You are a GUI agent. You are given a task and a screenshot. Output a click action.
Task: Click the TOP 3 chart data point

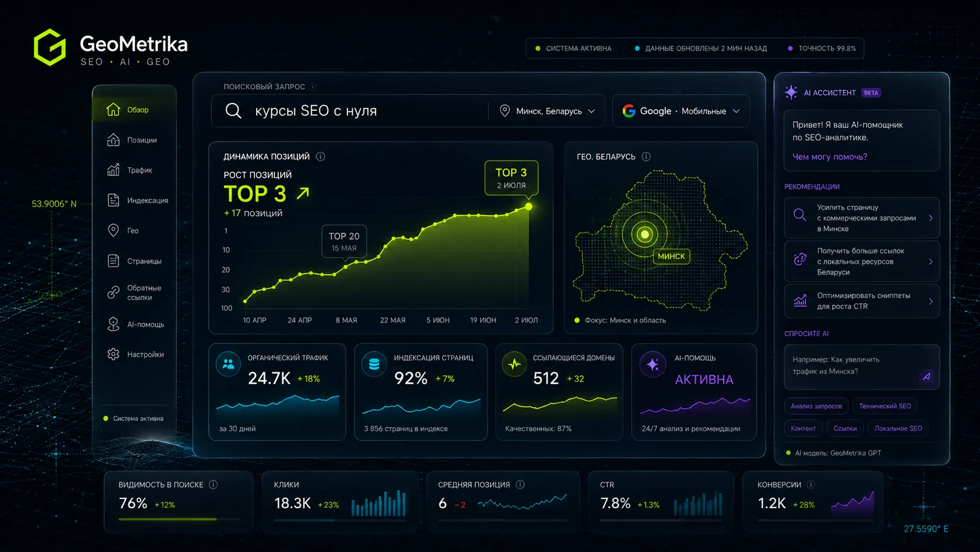529,206
